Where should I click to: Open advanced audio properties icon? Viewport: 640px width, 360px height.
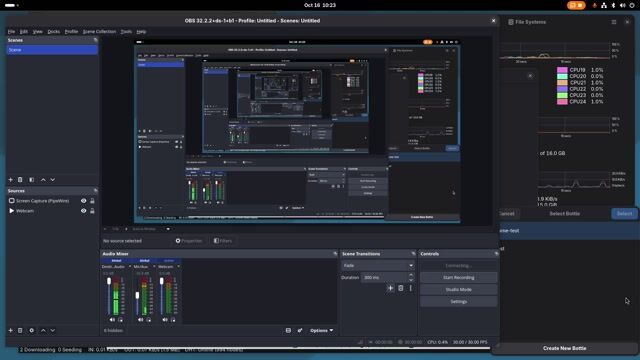point(300,330)
